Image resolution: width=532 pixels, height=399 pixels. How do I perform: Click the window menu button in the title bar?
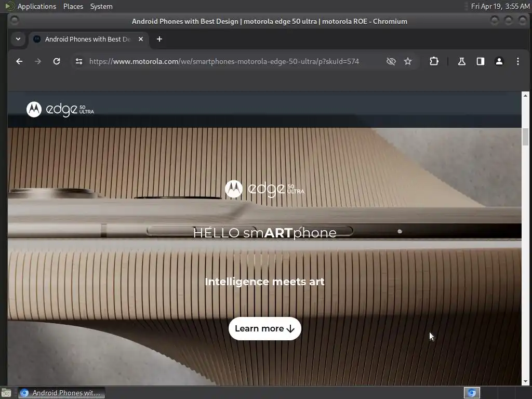coord(14,21)
